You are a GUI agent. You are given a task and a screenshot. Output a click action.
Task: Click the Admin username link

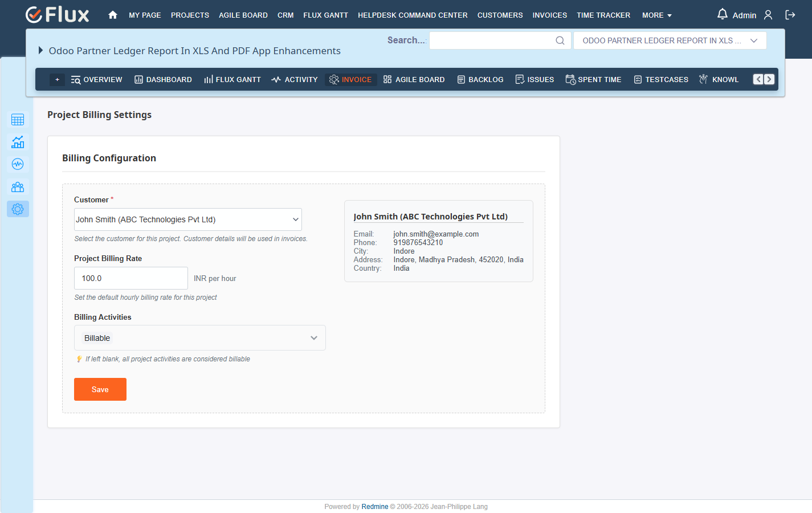pyautogui.click(x=744, y=15)
